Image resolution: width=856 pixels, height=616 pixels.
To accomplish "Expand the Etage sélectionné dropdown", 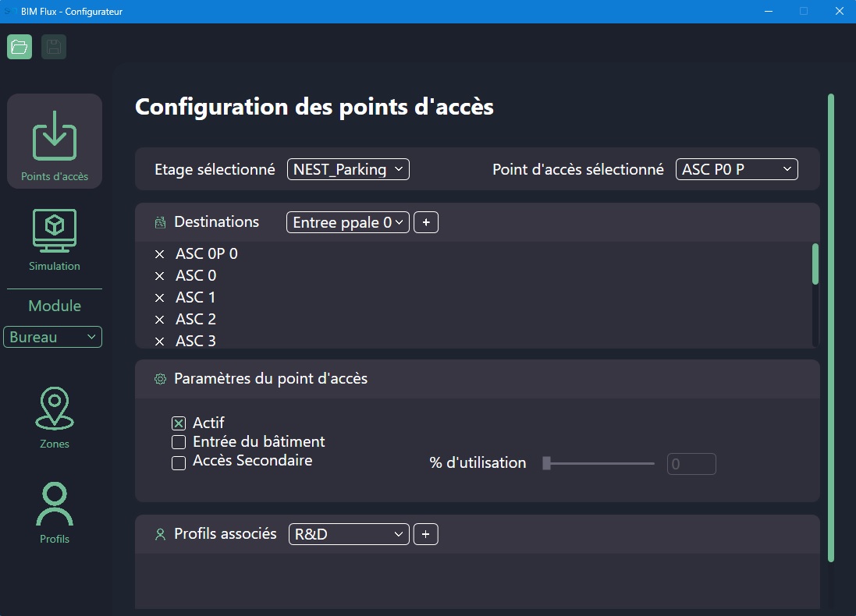I will click(x=348, y=169).
